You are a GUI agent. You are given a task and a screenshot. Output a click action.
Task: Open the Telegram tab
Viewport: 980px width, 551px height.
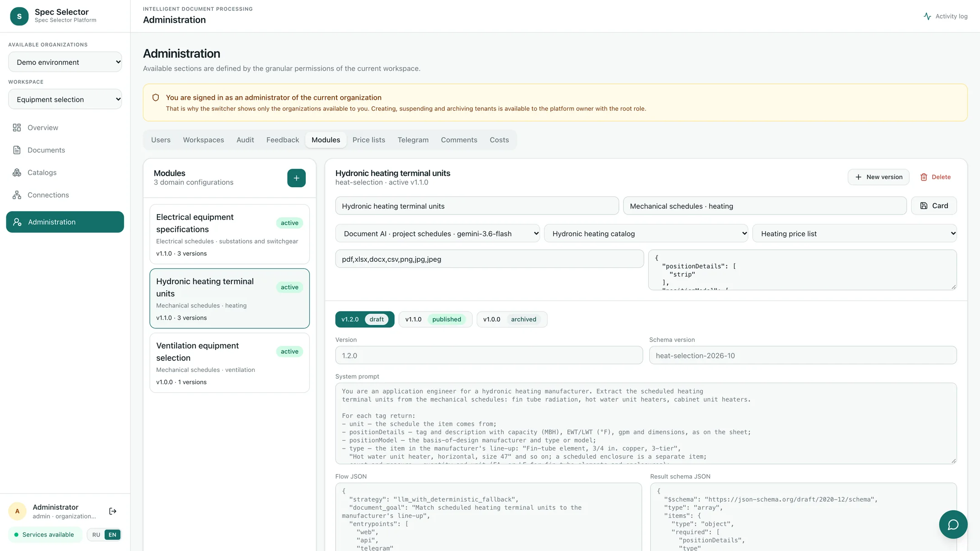coord(413,140)
